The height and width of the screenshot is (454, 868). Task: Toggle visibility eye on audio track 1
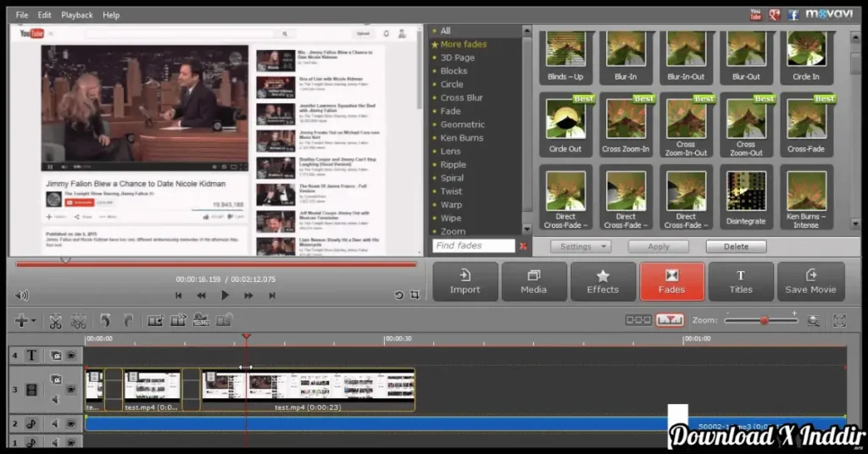(71, 442)
